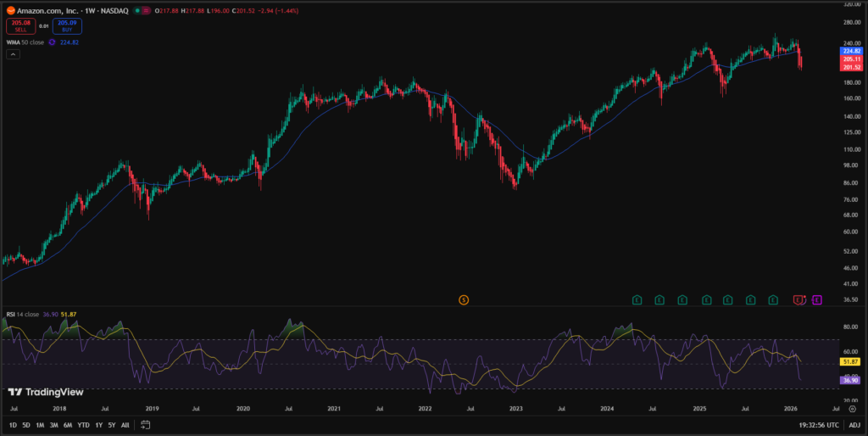The image size is (868, 436).
Task: Click the purple 36.90 RSI axis label
Action: 849,381
